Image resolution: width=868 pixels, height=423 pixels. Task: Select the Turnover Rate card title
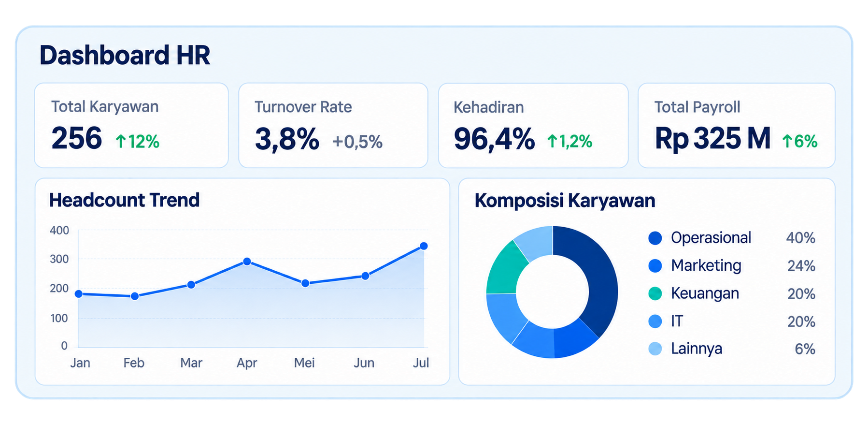tap(303, 107)
